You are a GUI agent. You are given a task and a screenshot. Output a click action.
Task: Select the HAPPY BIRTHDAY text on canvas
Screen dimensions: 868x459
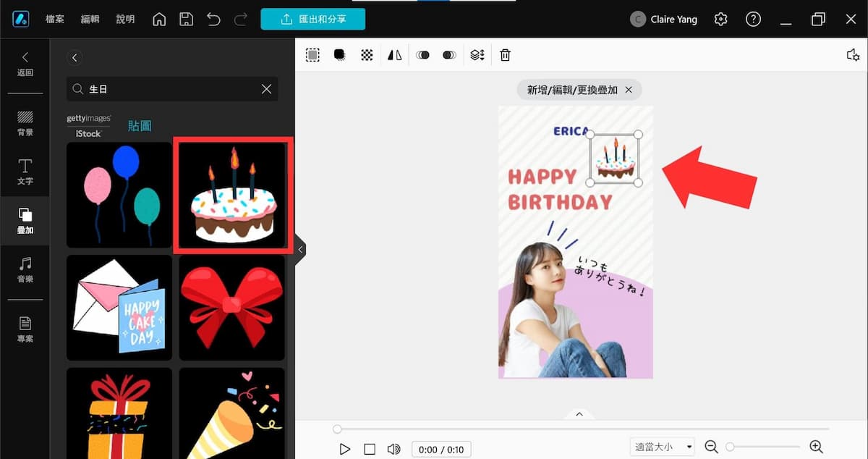560,188
